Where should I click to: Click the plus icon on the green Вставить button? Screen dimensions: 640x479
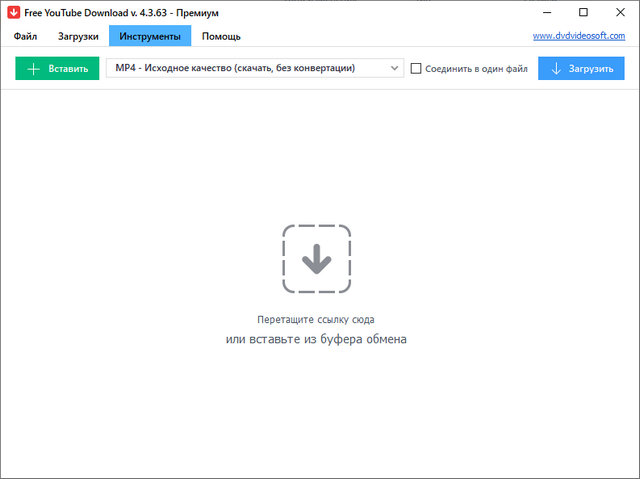[x=33, y=69]
